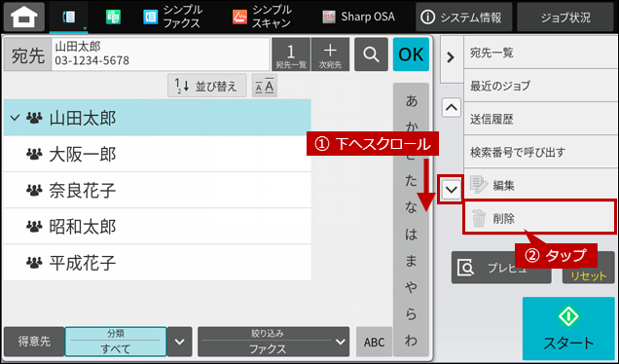Open 送信履歴 menu item

[x=540, y=119]
